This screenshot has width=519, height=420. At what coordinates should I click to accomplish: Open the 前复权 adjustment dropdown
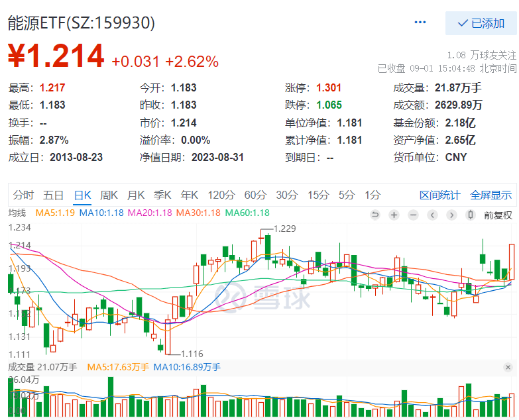point(498,215)
